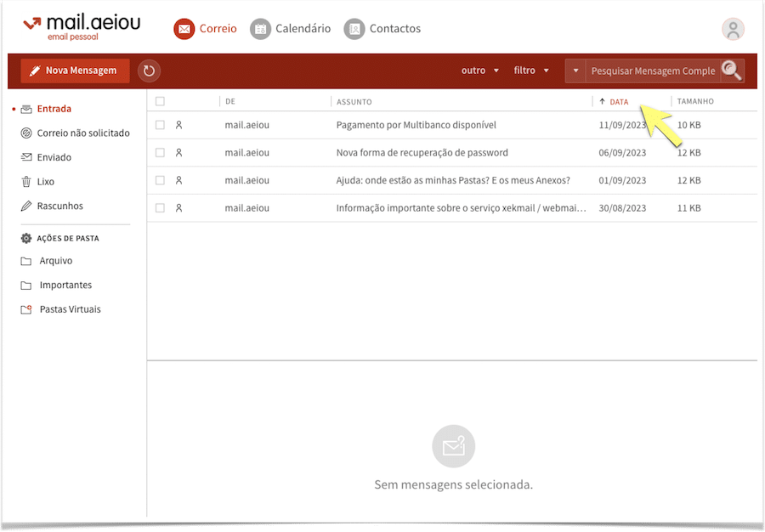
Task: Expand the outro dropdown menu
Action: click(x=480, y=71)
